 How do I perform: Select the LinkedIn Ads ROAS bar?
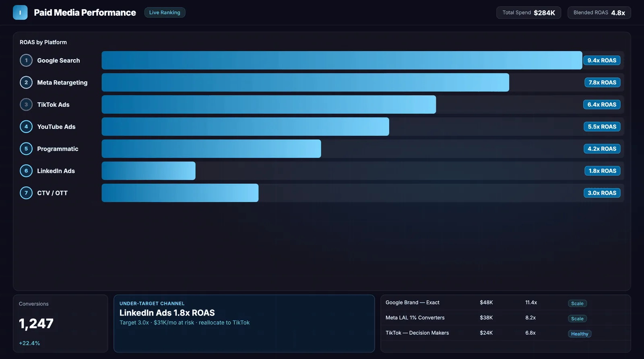pos(149,171)
